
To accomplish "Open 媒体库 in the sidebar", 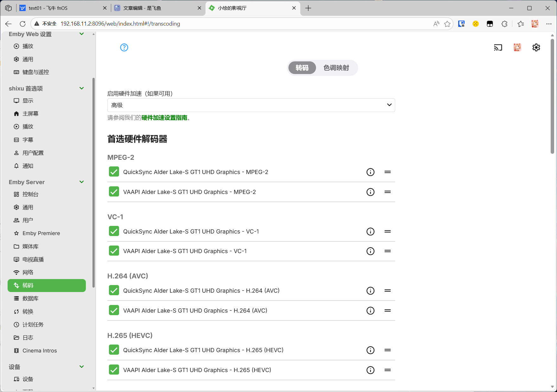I will tap(30, 246).
